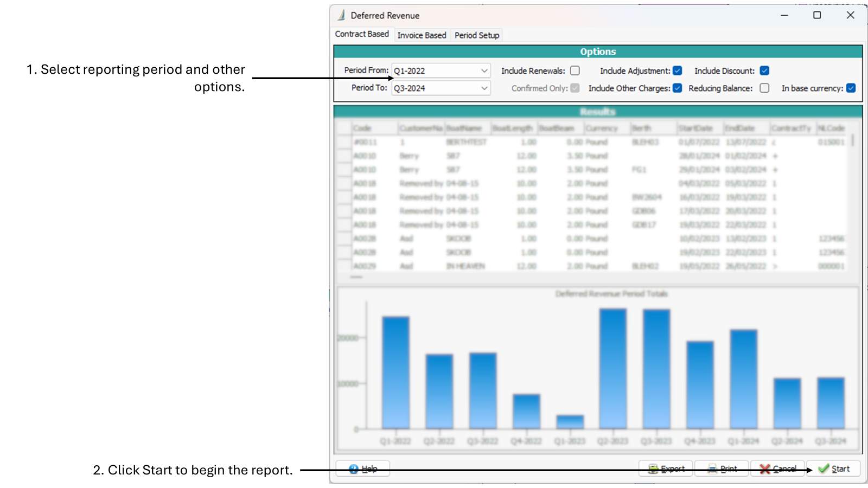Uncheck the Include Adjustment checkbox
The height and width of the screenshot is (488, 868).
pyautogui.click(x=677, y=71)
